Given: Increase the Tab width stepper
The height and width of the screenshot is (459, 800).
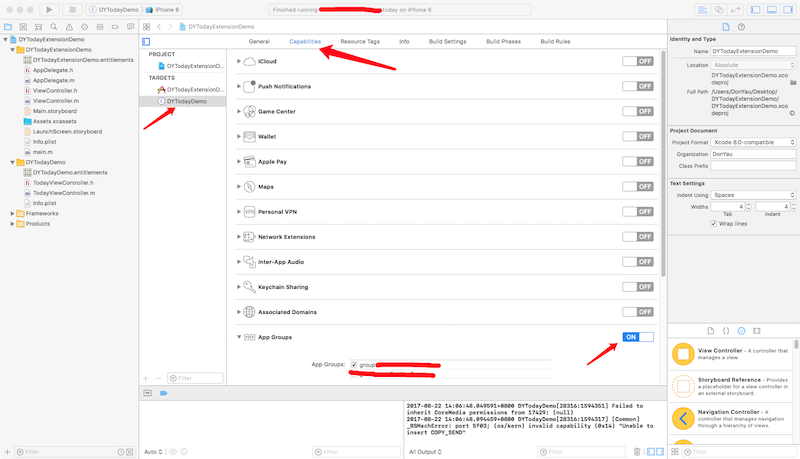Looking at the screenshot, I should coord(748,205).
